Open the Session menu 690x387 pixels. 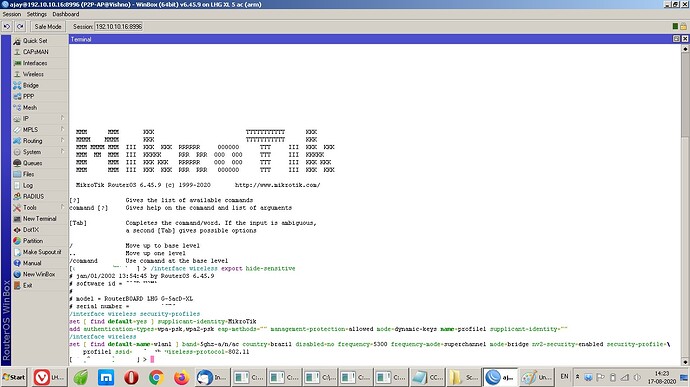pos(12,14)
